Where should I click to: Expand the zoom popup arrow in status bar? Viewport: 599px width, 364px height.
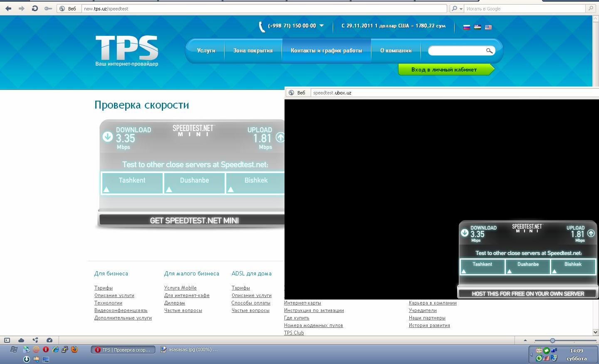coord(525,340)
